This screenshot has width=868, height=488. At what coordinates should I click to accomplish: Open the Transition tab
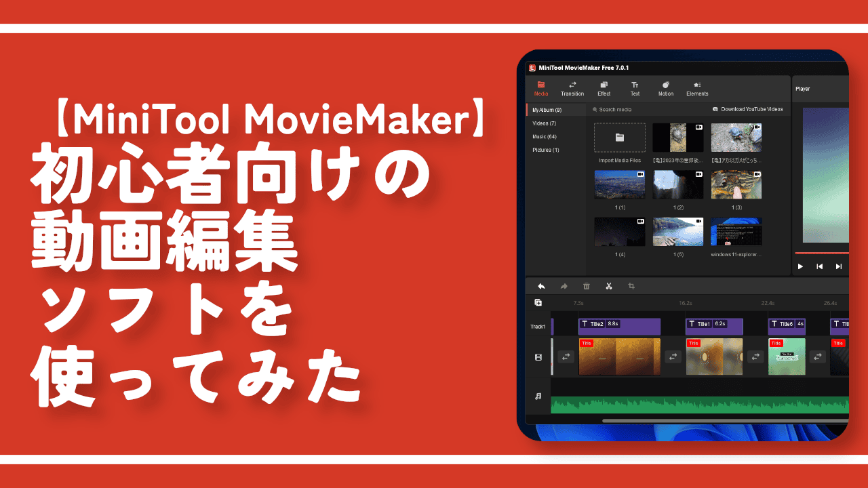[x=572, y=89]
